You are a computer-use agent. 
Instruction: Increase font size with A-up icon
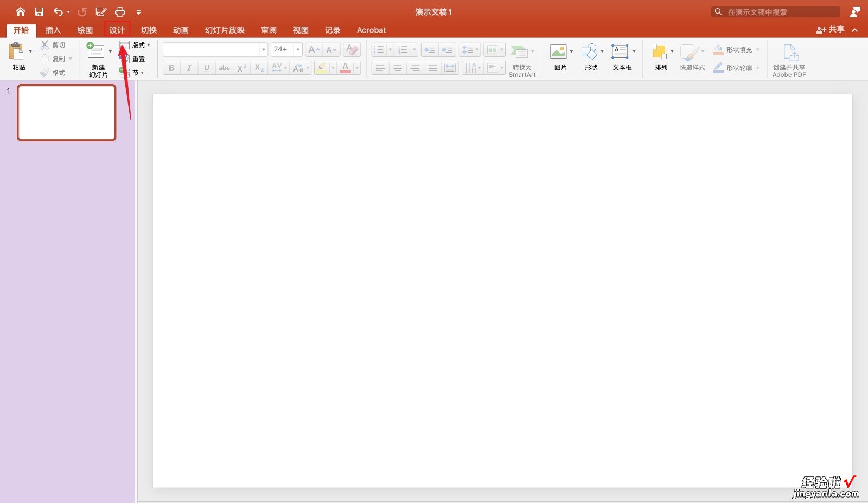[x=314, y=50]
